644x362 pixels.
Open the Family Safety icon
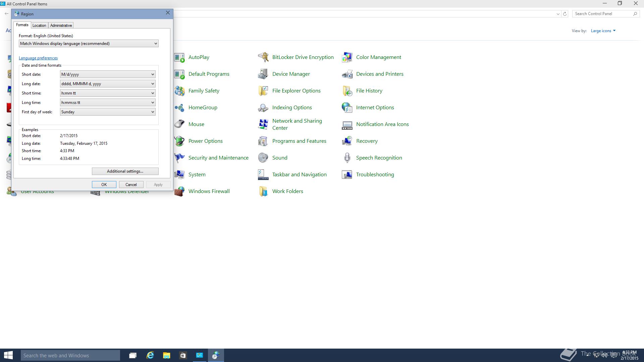(x=179, y=91)
